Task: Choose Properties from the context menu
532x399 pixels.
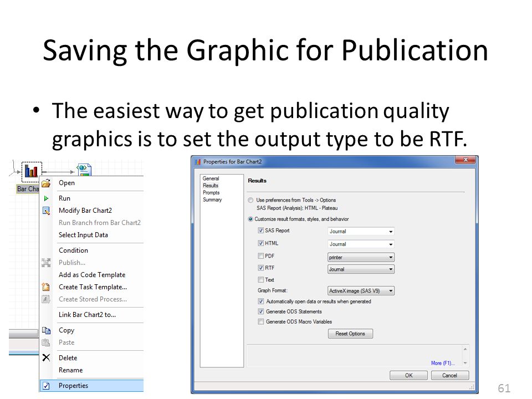Action: click(x=91, y=386)
